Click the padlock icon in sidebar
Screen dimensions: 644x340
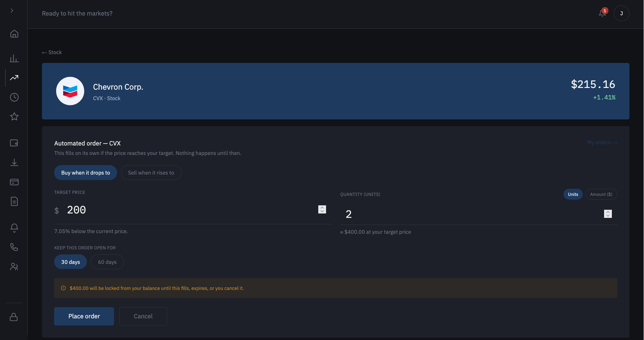point(14,317)
